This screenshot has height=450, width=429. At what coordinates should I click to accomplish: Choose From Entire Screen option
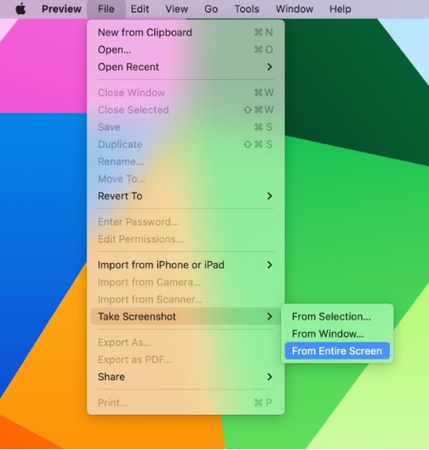(x=337, y=351)
